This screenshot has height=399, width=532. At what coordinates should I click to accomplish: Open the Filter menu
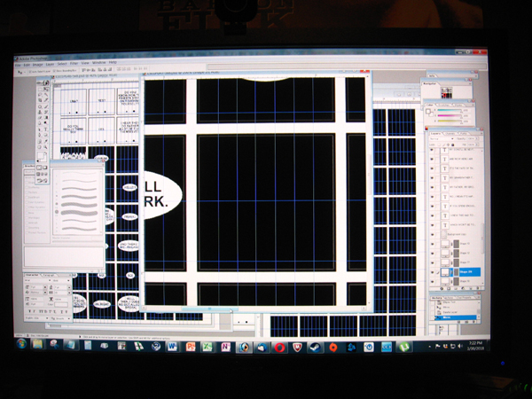point(74,63)
